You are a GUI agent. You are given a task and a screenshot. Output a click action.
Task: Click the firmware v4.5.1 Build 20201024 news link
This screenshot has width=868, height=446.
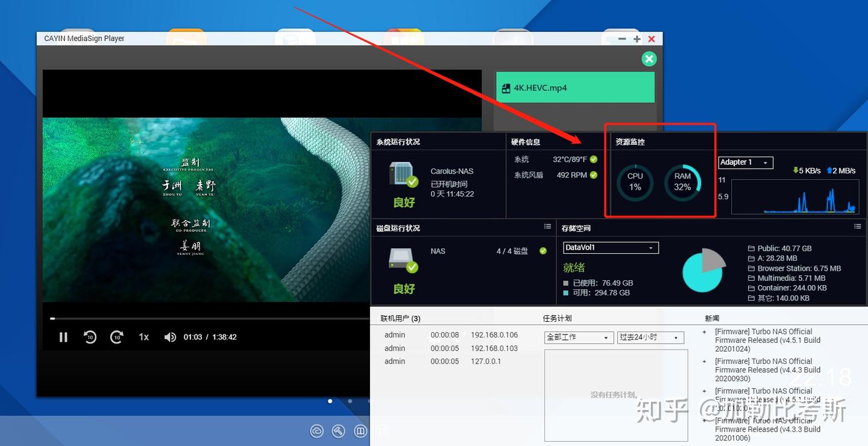(x=767, y=340)
